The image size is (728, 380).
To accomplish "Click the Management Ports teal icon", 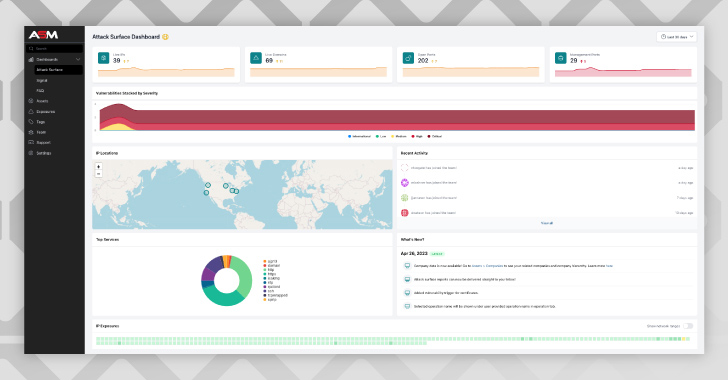I will click(560, 58).
